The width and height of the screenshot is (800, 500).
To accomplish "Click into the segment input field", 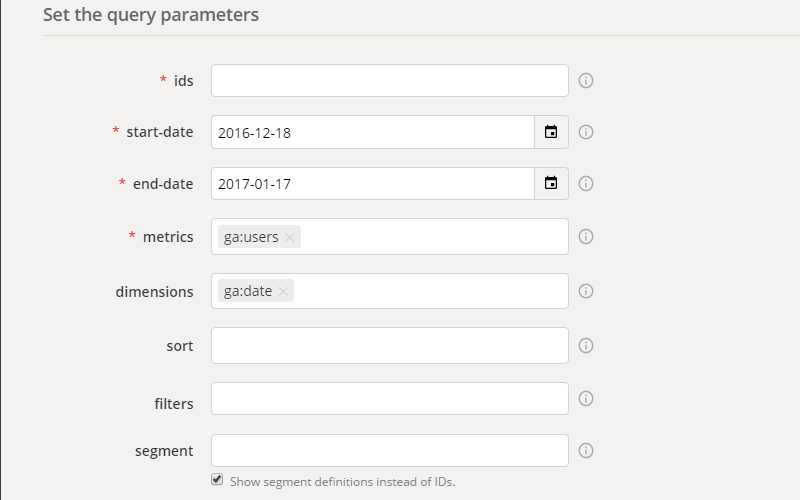I will tap(389, 450).
